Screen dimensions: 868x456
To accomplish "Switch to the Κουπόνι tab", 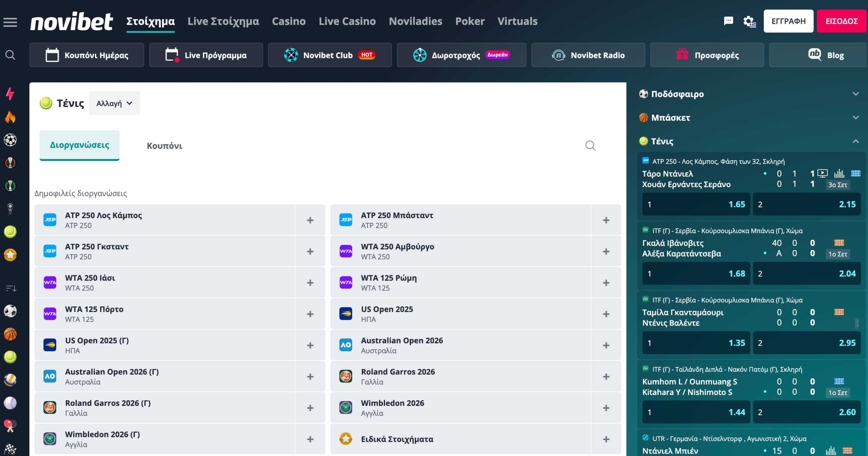I will click(x=164, y=146).
